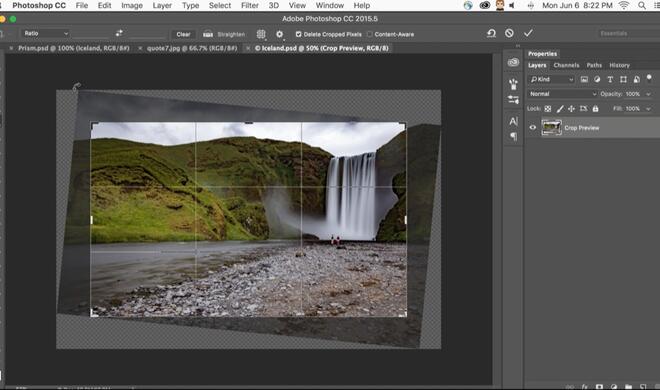Click the volume icon in menu bar
Image resolution: width=660 pixels, height=390 pixels.
click(512, 5)
